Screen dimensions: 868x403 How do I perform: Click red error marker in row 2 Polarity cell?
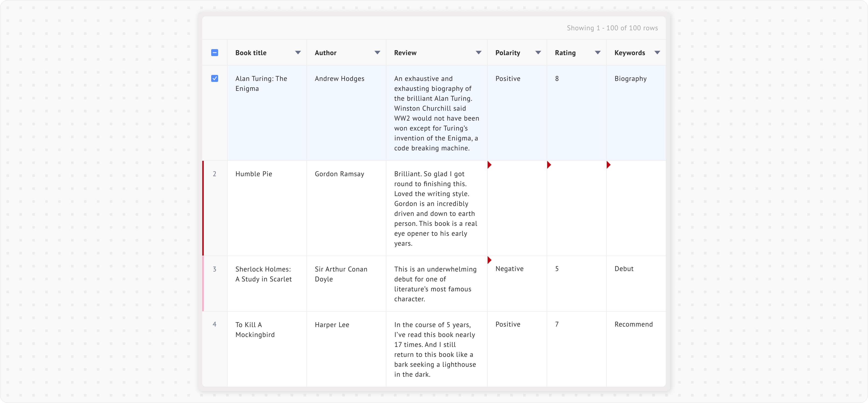(489, 165)
